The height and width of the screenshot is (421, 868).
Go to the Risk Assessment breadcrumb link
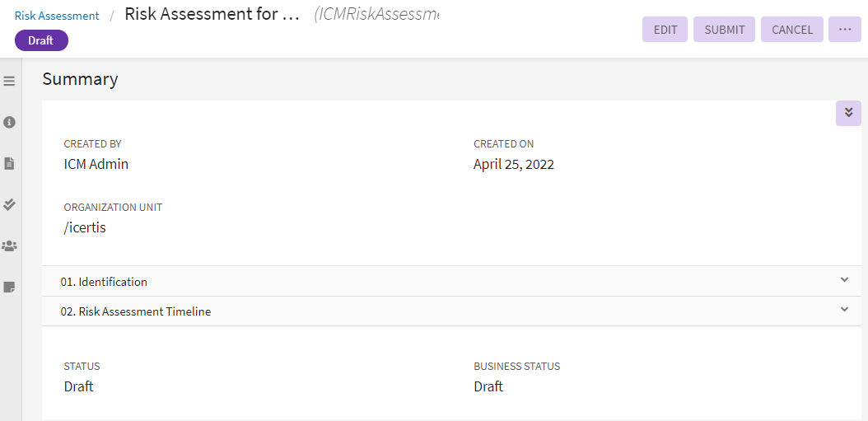tap(57, 16)
